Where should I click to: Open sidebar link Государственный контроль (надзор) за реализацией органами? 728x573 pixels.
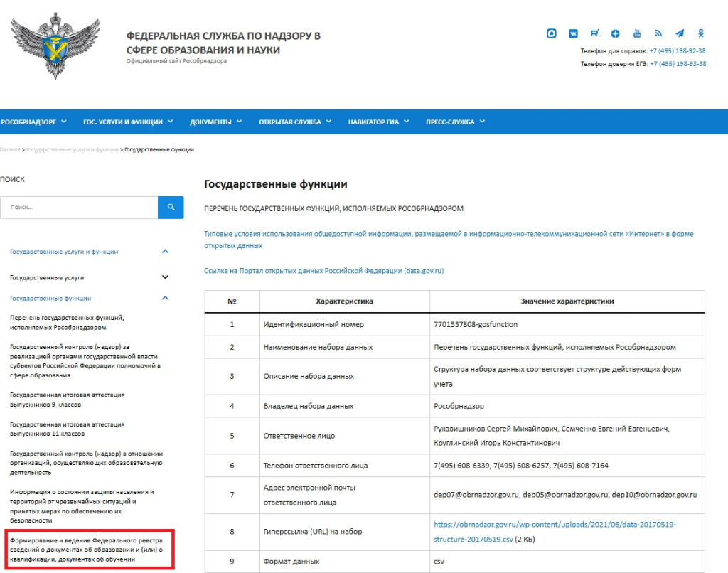point(85,361)
